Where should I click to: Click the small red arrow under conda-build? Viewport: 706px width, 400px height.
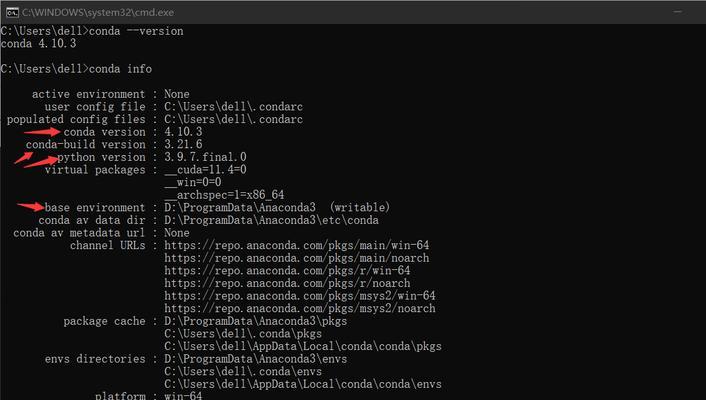[x=23, y=158]
